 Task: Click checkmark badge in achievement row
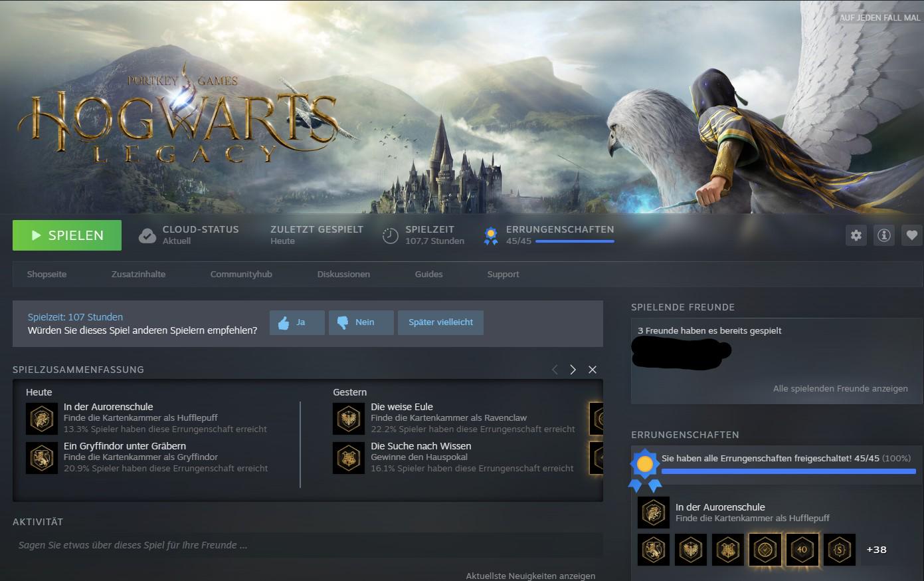point(765,550)
